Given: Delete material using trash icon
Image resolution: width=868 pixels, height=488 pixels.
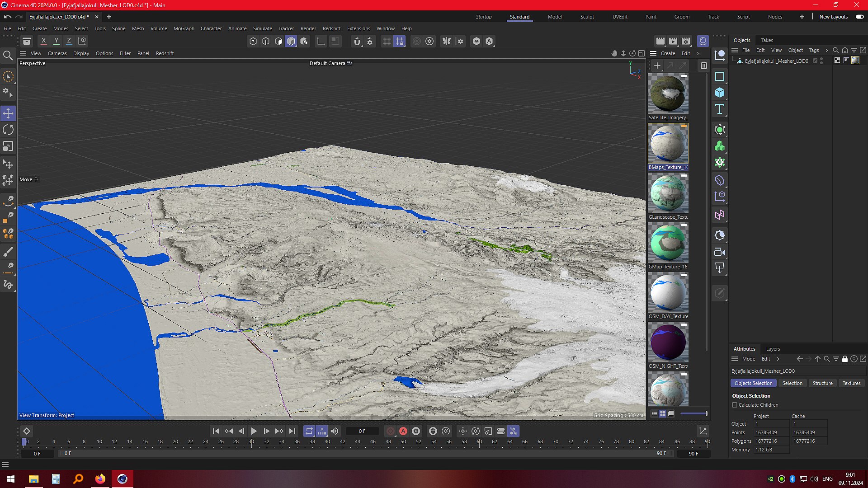Looking at the screenshot, I should (703, 66).
